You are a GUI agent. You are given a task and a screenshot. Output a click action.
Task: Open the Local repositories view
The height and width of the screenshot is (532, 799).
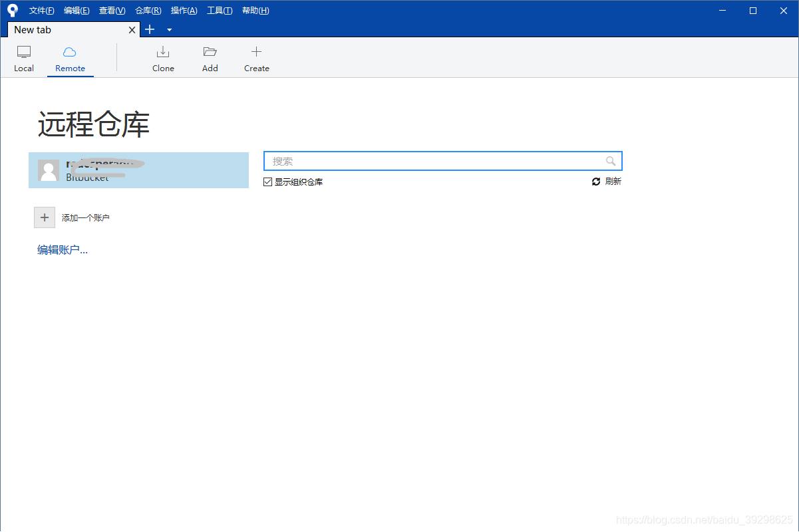24,59
